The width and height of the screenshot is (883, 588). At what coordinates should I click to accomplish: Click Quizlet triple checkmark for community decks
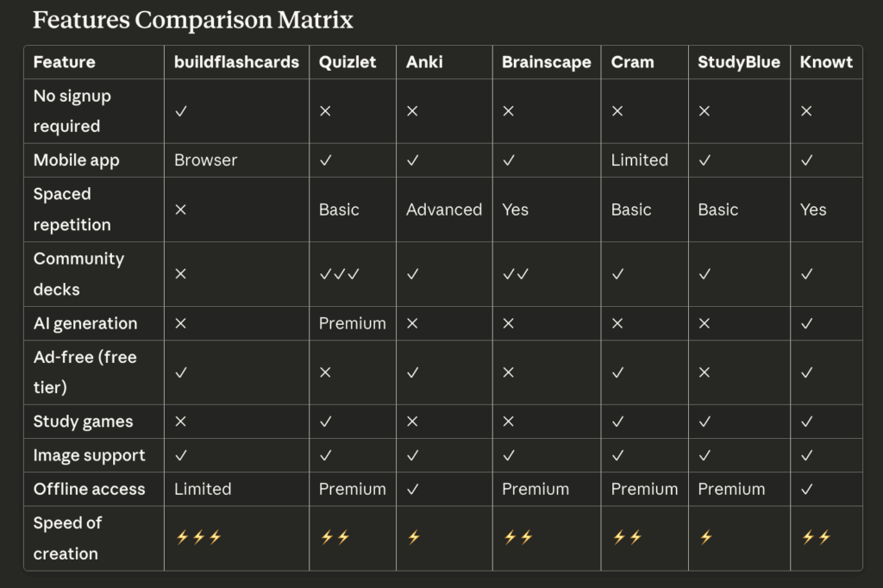tap(339, 274)
